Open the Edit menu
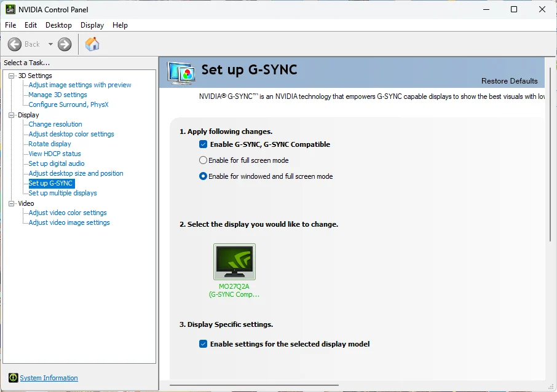557x392 pixels. point(31,25)
